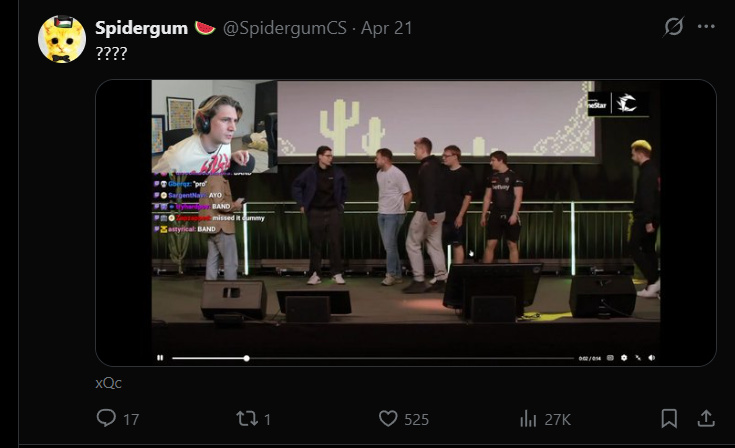View post analytics showing 27K views
The width and height of the screenshot is (735, 448).
point(529,419)
